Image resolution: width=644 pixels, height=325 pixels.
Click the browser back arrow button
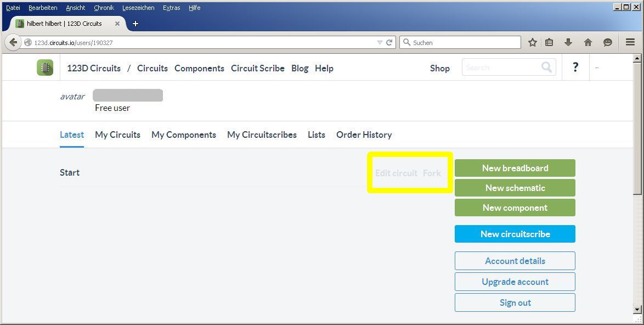pyautogui.click(x=13, y=42)
